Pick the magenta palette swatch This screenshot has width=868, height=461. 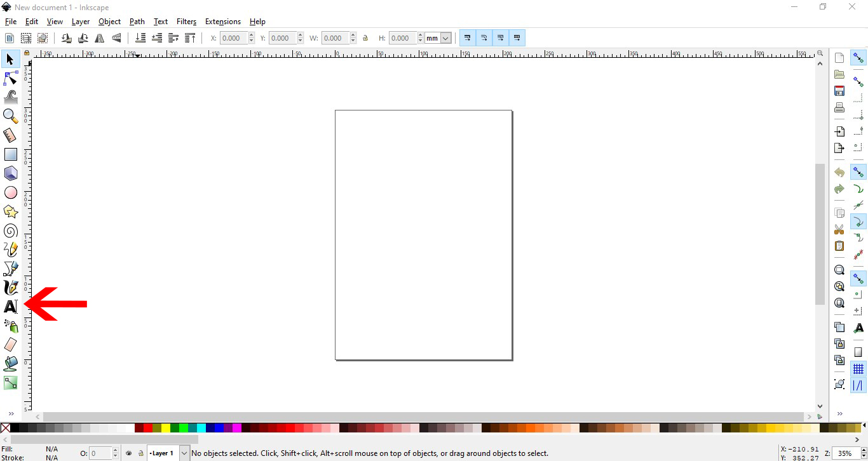[x=237, y=428]
